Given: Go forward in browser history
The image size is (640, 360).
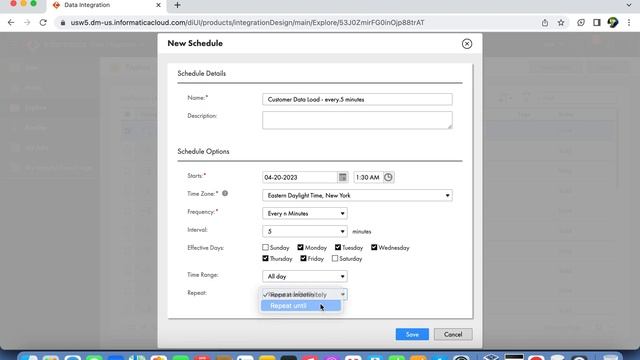Looking at the screenshot, I should click(27, 22).
